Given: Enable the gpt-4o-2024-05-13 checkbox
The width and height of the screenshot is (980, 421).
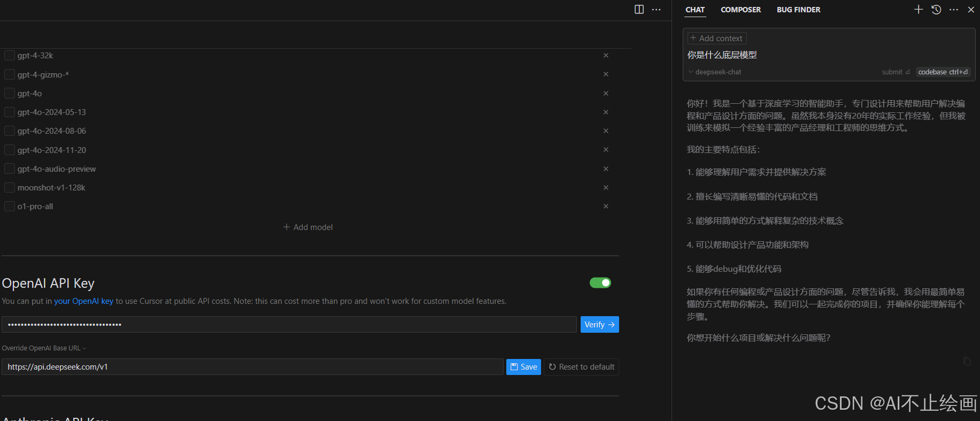Looking at the screenshot, I should pos(10,112).
